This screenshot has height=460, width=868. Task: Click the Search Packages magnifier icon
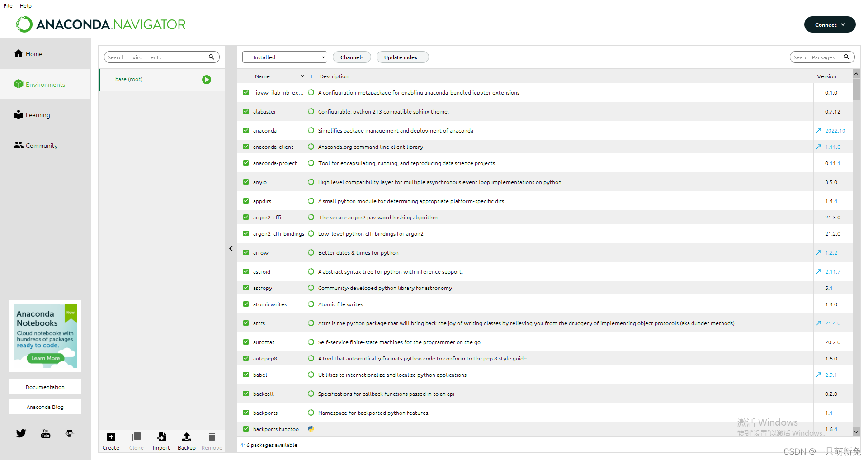tap(846, 57)
